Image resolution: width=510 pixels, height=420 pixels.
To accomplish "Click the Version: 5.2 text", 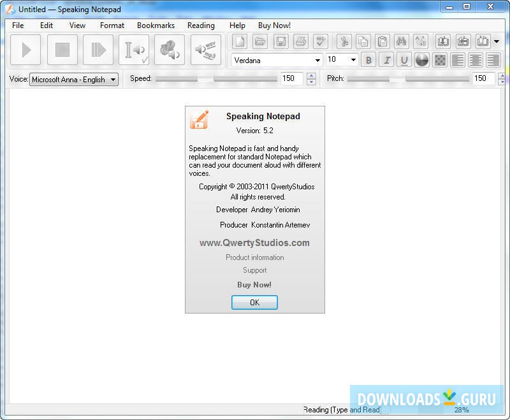I will click(254, 131).
